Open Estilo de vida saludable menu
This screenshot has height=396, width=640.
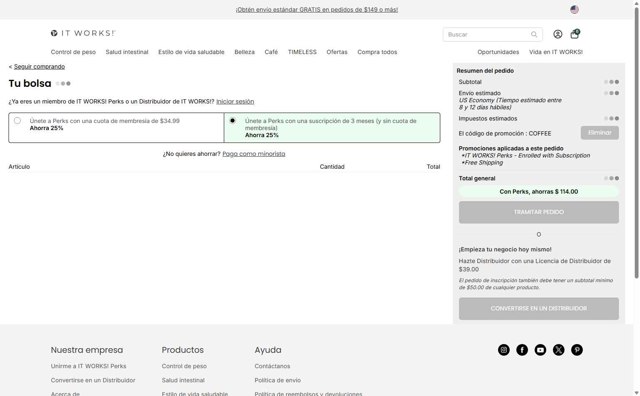coord(191,52)
